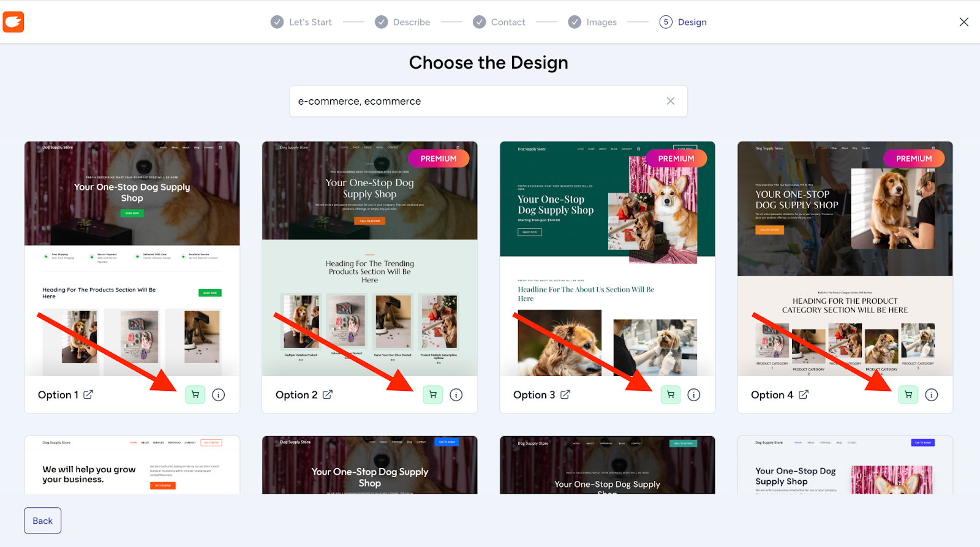The width and height of the screenshot is (980, 547).
Task: Click the Option 3 label
Action: pos(534,395)
